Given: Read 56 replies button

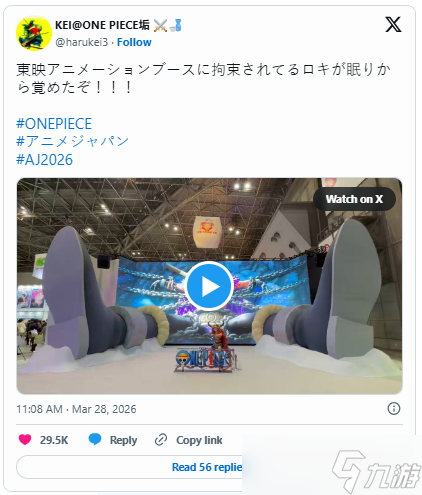Looking at the screenshot, I should 207,467.
